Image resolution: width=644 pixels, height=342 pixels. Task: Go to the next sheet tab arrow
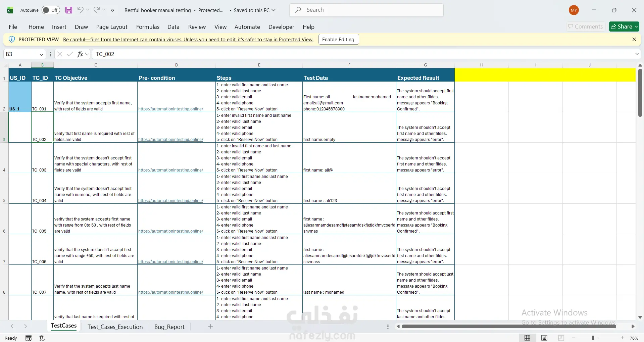tap(26, 326)
